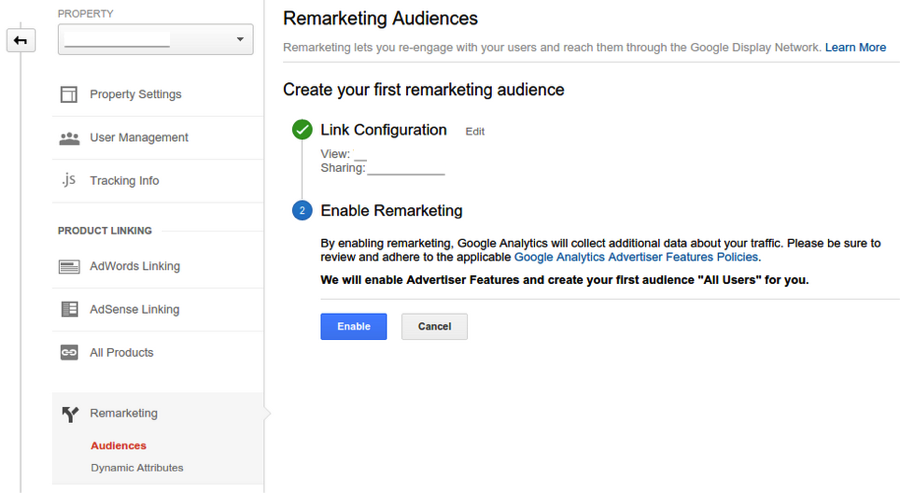Select the Remarketing menu entry
This screenshot has height=493, width=900.
pyautogui.click(x=123, y=413)
